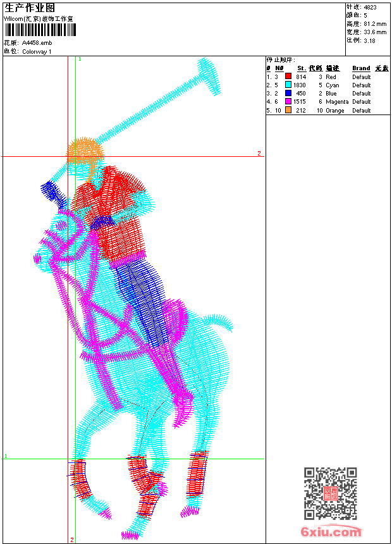Click the 'Brand' column header
The image size is (392, 544).
[361, 68]
